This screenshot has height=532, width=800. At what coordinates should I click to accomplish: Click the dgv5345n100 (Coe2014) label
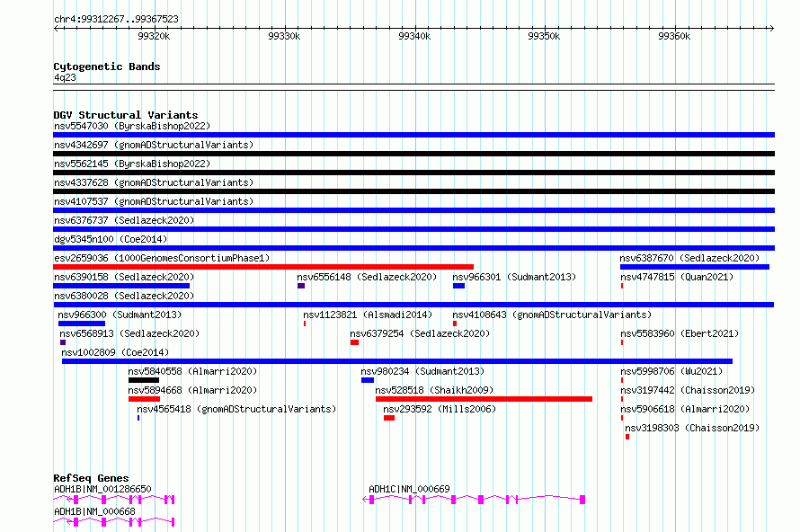[x=111, y=239]
